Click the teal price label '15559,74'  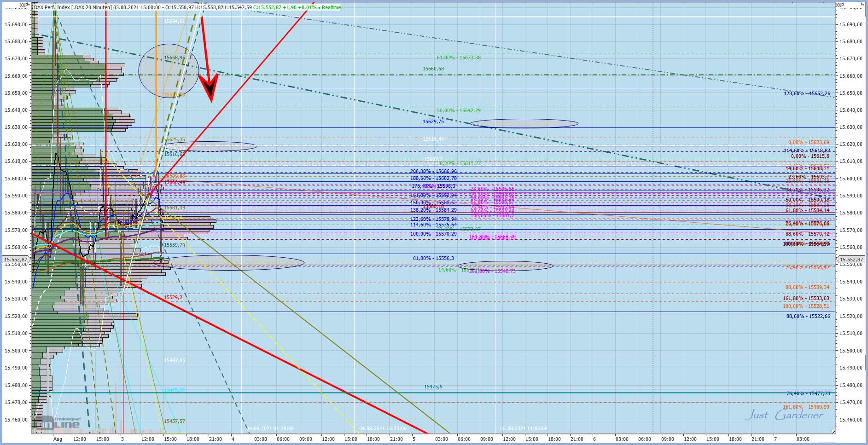175,245
